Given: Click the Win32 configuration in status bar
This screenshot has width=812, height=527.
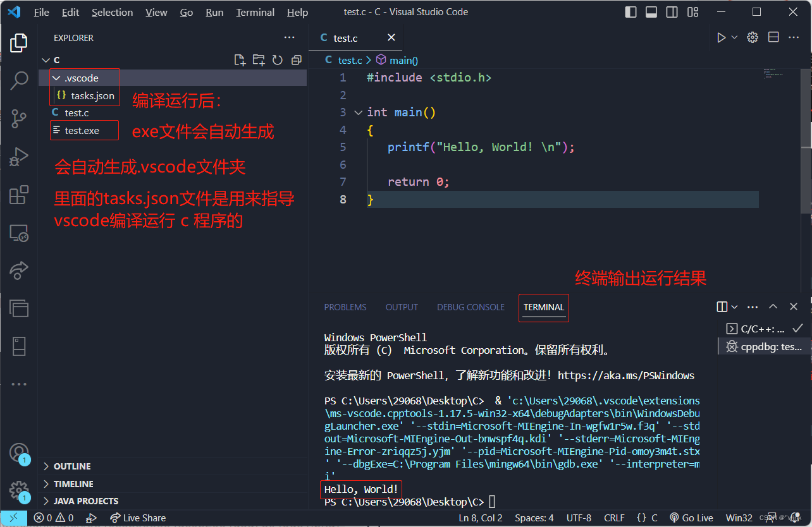Looking at the screenshot, I should tap(739, 518).
